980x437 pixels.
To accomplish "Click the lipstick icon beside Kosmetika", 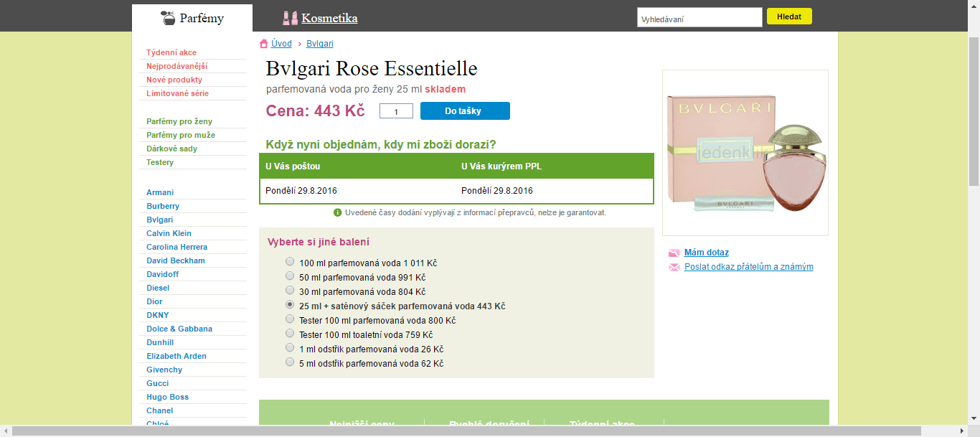I will point(290,18).
